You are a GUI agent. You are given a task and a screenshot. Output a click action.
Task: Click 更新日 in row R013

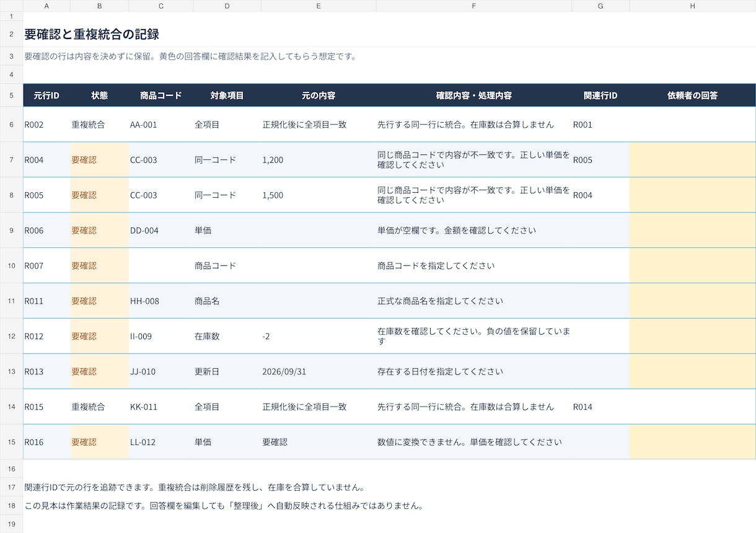[227, 372]
